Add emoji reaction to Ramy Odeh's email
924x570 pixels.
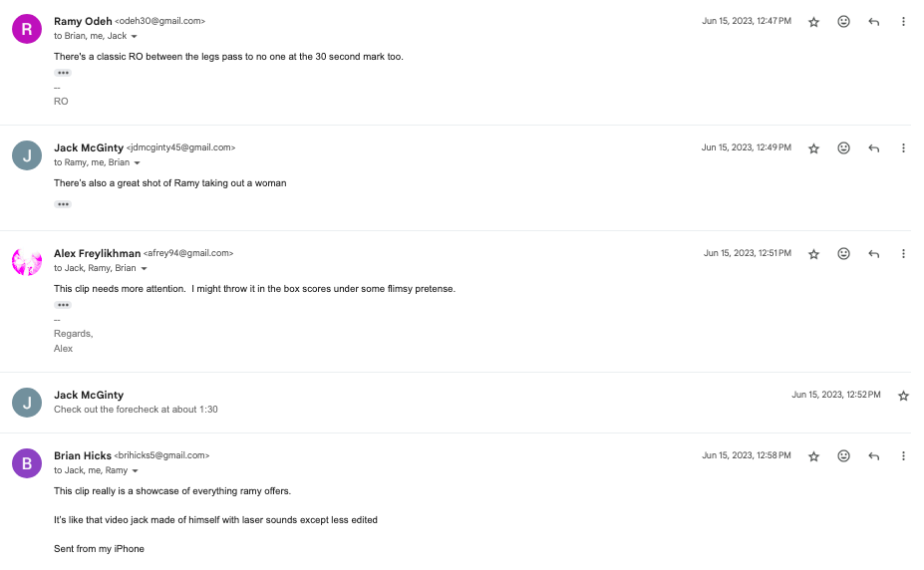(x=843, y=22)
